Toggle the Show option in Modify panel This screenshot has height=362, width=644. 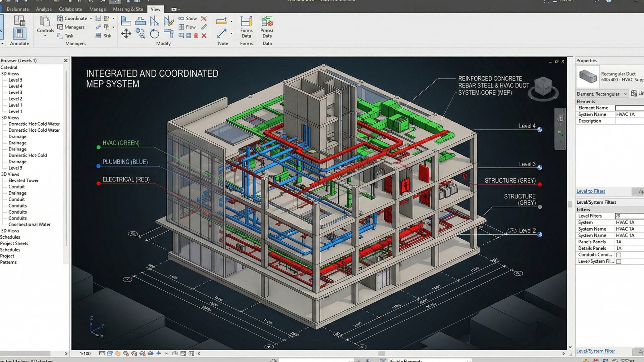(x=187, y=18)
